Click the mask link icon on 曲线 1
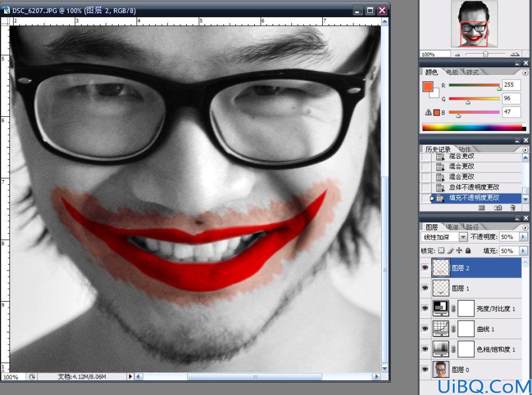This screenshot has height=395, width=532. [453, 329]
